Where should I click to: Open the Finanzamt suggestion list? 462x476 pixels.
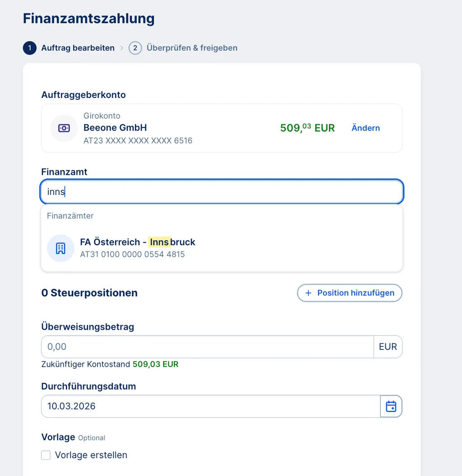[x=222, y=191]
